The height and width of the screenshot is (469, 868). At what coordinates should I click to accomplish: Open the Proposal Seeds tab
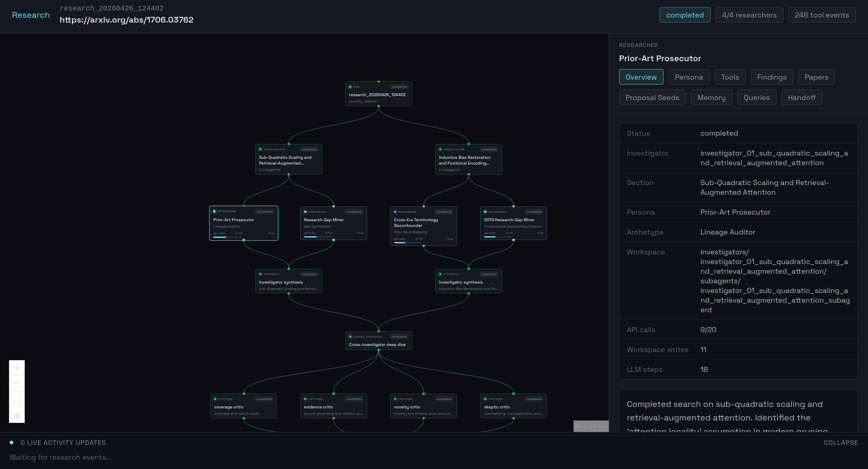click(x=652, y=98)
